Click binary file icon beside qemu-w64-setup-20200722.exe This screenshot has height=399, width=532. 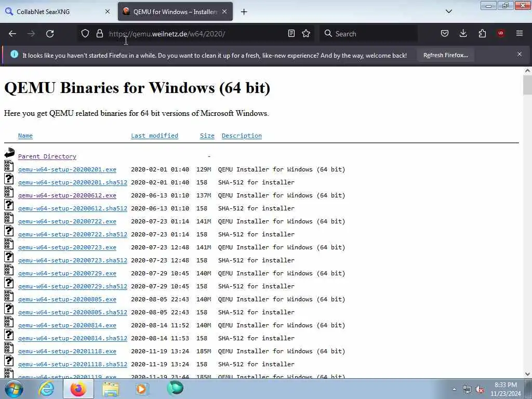[x=9, y=218]
